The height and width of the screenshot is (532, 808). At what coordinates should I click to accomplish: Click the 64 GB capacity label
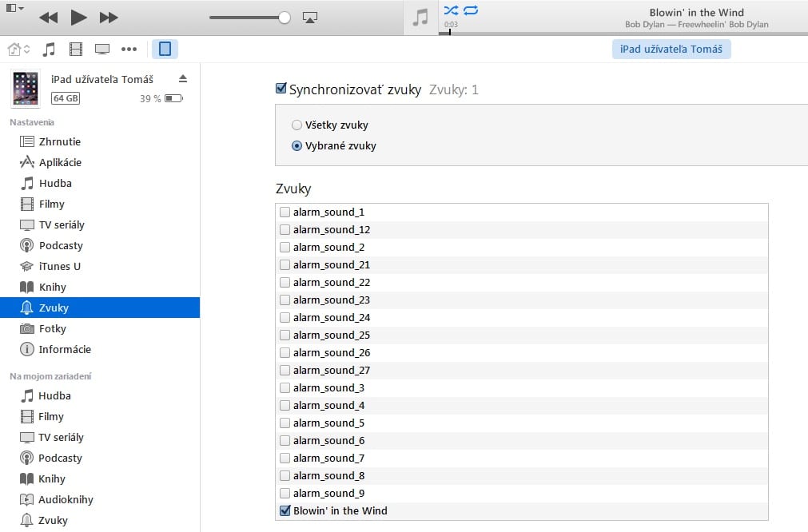(x=66, y=98)
